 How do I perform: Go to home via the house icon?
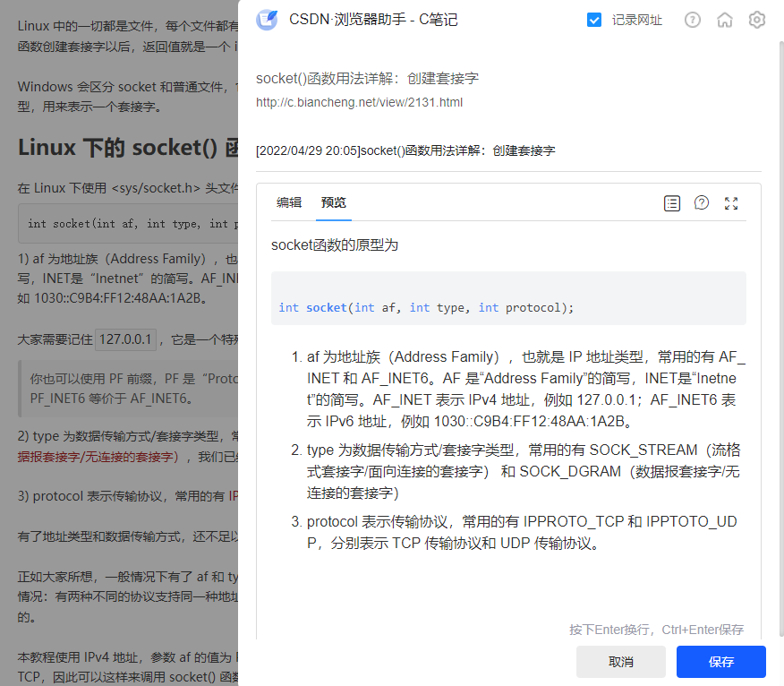click(725, 20)
